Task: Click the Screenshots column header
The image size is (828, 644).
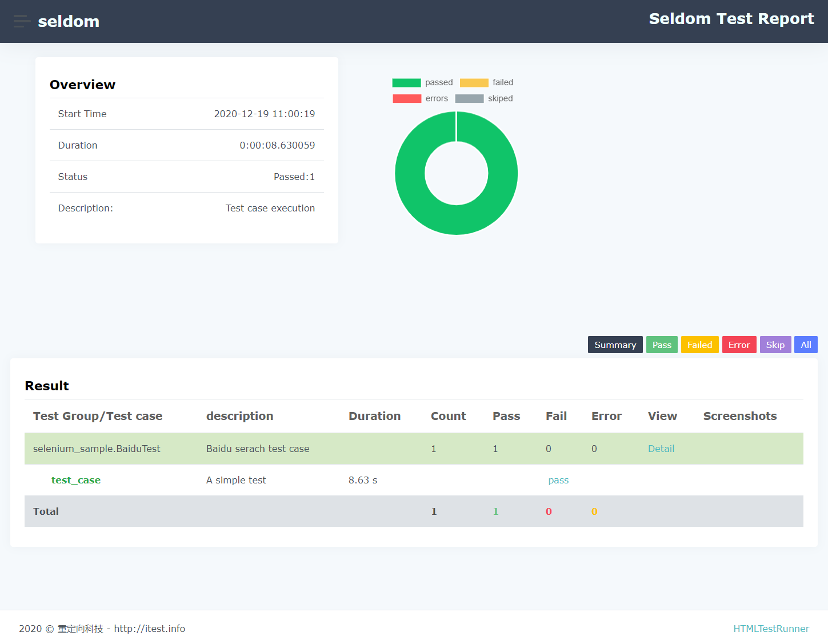Action: click(740, 416)
